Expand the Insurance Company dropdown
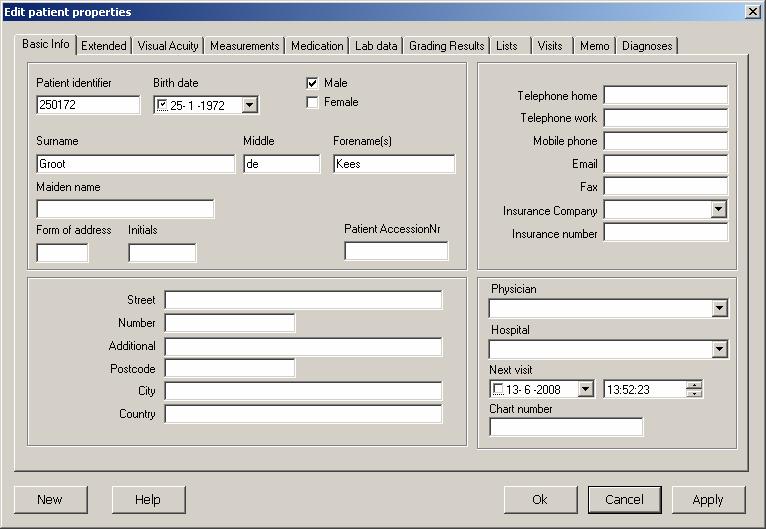Image resolution: width=766 pixels, height=529 pixels. pyautogui.click(x=718, y=210)
